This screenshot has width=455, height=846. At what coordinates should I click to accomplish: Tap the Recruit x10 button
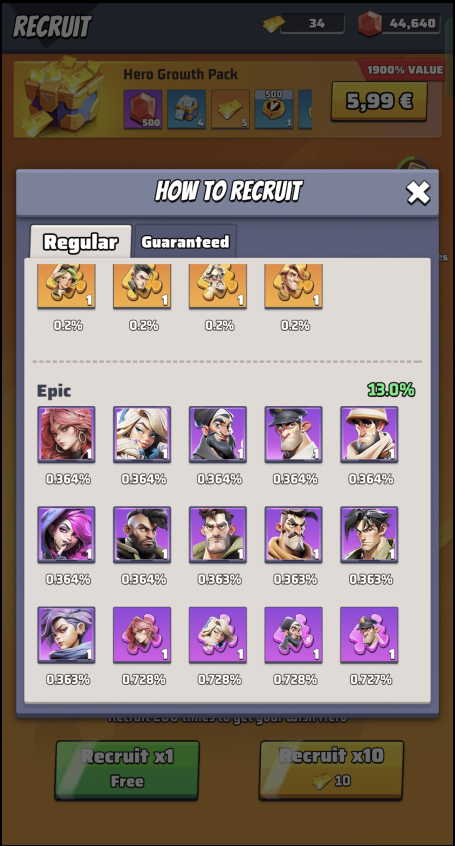coord(331,770)
